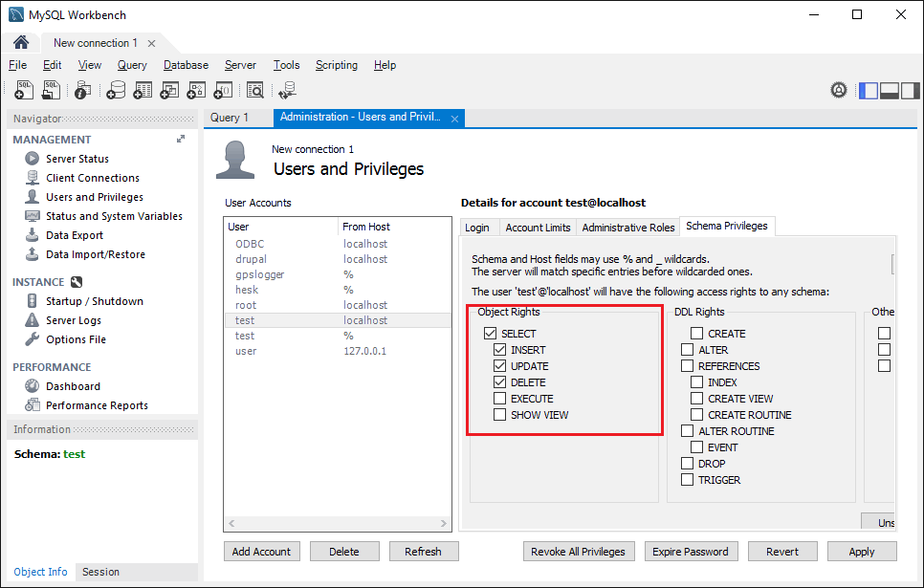Image resolution: width=924 pixels, height=588 pixels.
Task: Click the Apply button
Action: point(862,552)
